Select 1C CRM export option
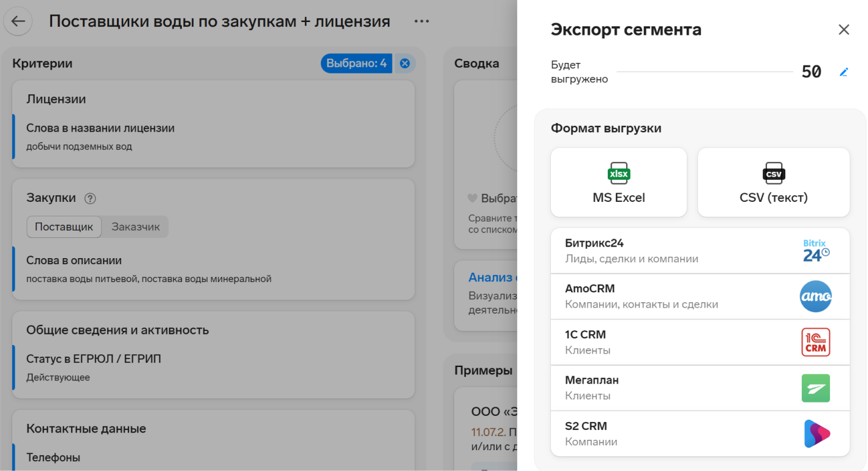Viewport: 868px width, 471px height. pos(700,342)
